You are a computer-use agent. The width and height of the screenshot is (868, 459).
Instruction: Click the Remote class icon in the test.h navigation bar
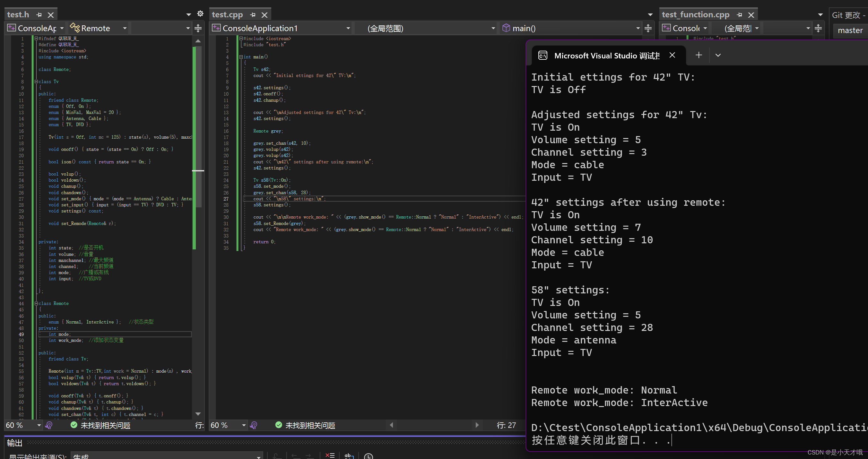coord(75,28)
